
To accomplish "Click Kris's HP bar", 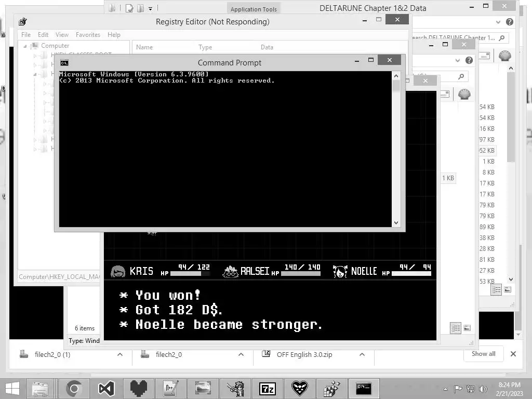I will click(x=190, y=273).
